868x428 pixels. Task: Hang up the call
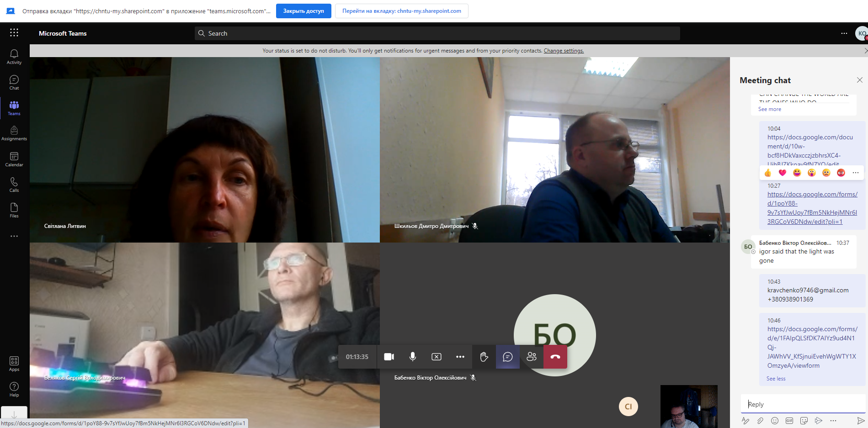(x=555, y=357)
